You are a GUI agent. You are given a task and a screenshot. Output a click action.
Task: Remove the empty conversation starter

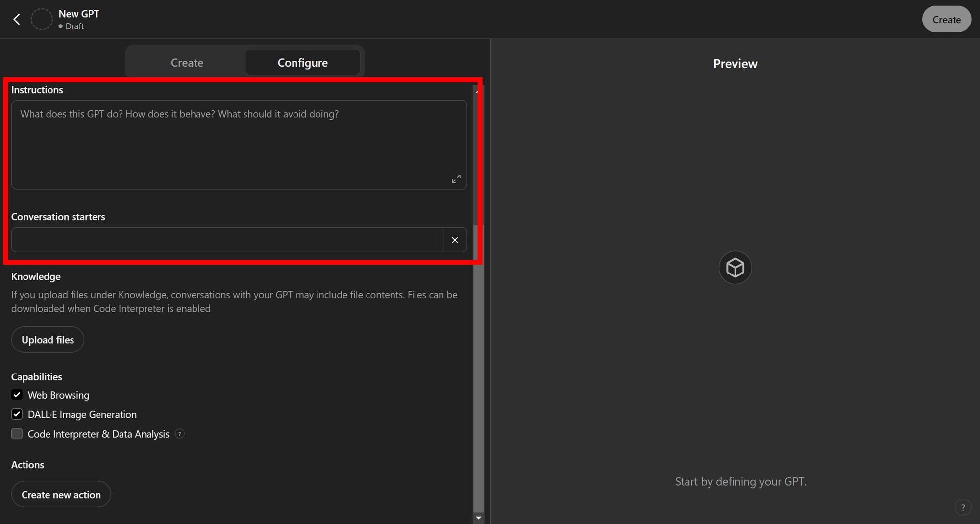click(455, 240)
